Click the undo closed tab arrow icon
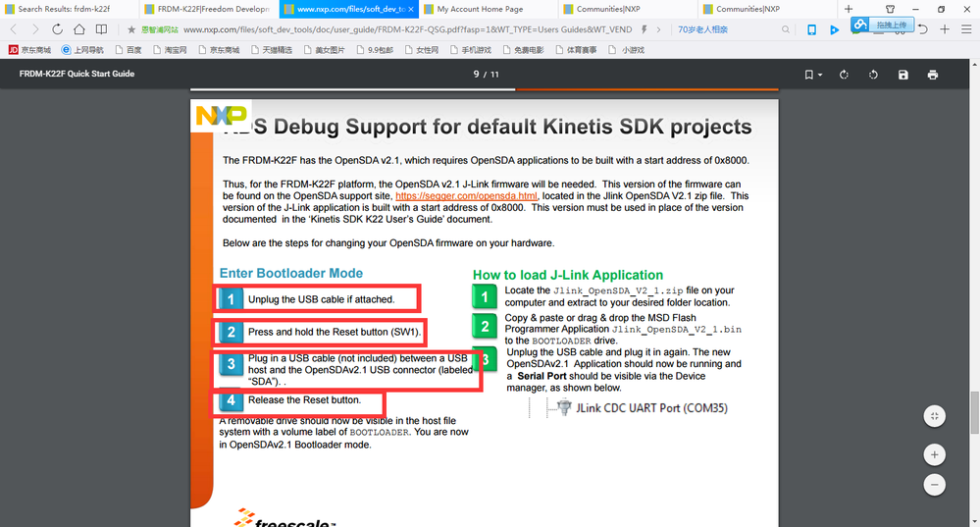The height and width of the screenshot is (527, 980). click(x=922, y=29)
